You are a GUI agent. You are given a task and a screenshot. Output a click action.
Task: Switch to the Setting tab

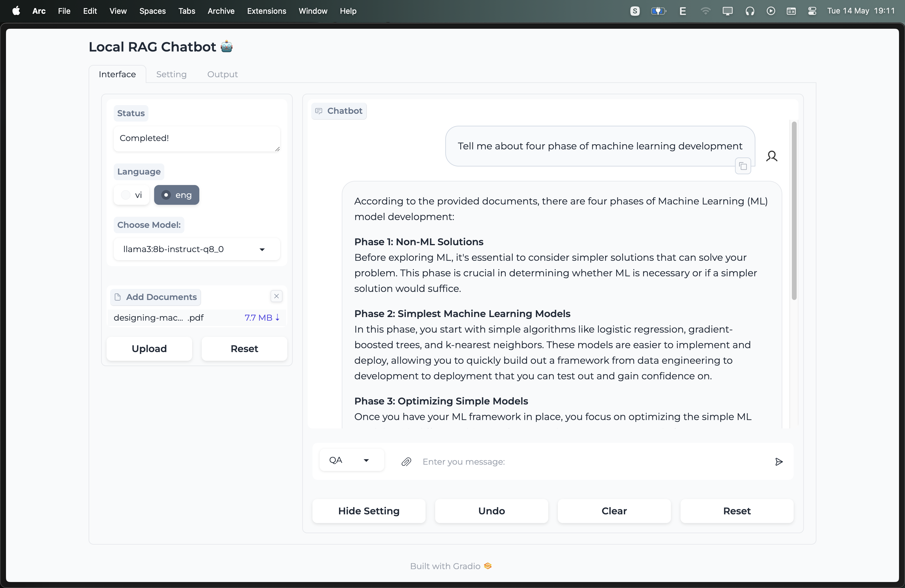tap(171, 74)
